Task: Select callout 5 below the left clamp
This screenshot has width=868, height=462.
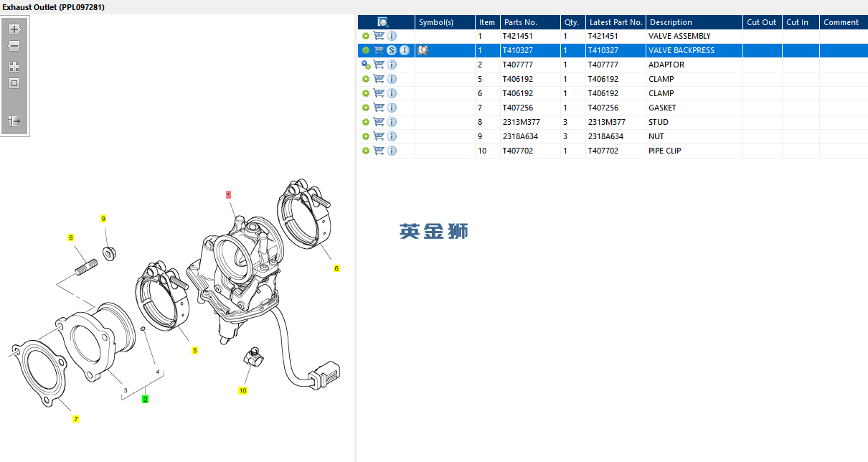Action: coord(194,351)
